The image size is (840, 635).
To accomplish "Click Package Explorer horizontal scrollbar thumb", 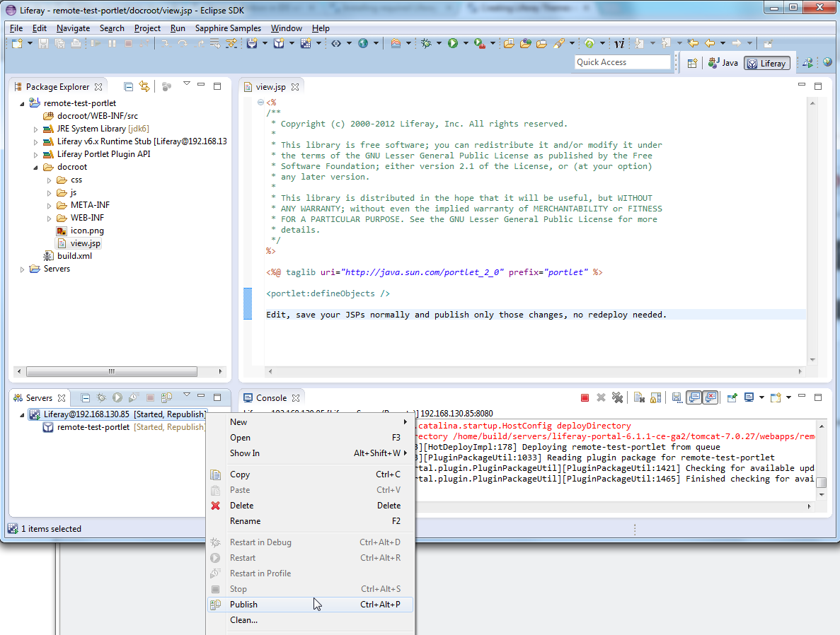I will [111, 371].
